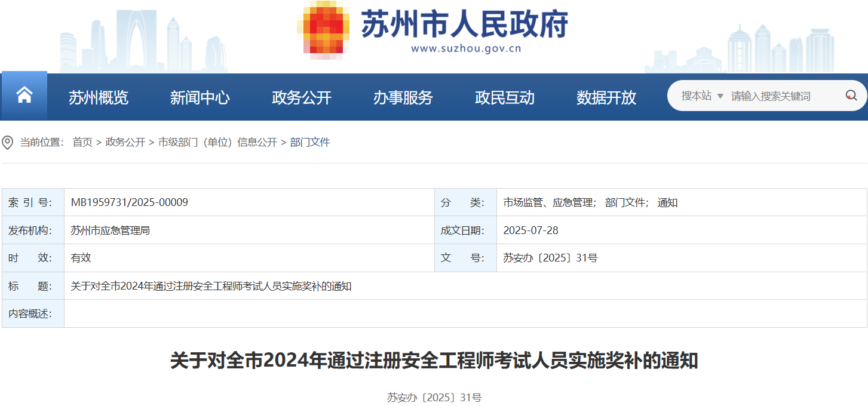Select 政务公开 in the blue navigation bar
Viewport: 868px width, 406px height.
[302, 97]
